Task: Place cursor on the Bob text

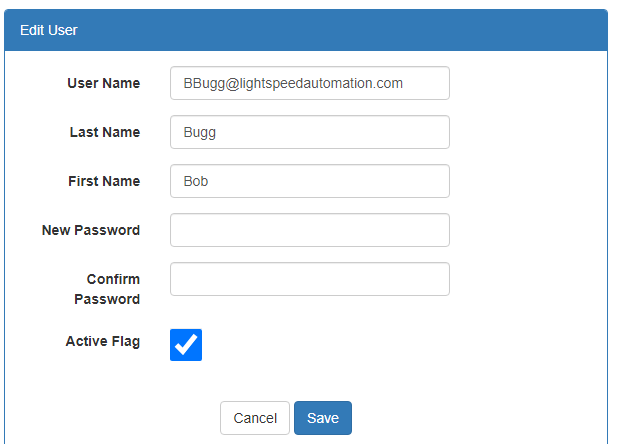Action: 196,181
